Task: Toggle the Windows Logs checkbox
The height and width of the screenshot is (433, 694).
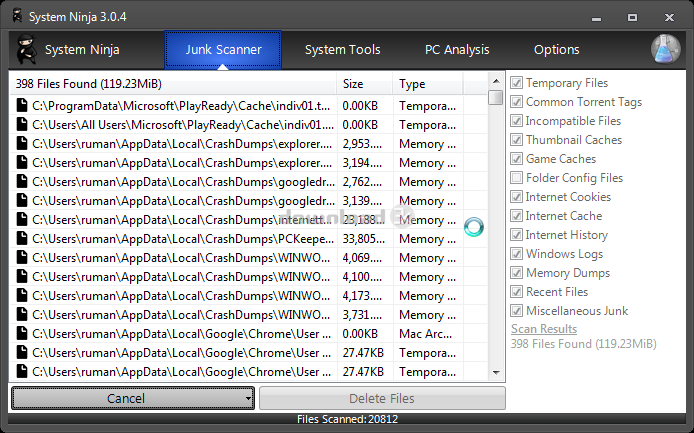Action: 516,254
